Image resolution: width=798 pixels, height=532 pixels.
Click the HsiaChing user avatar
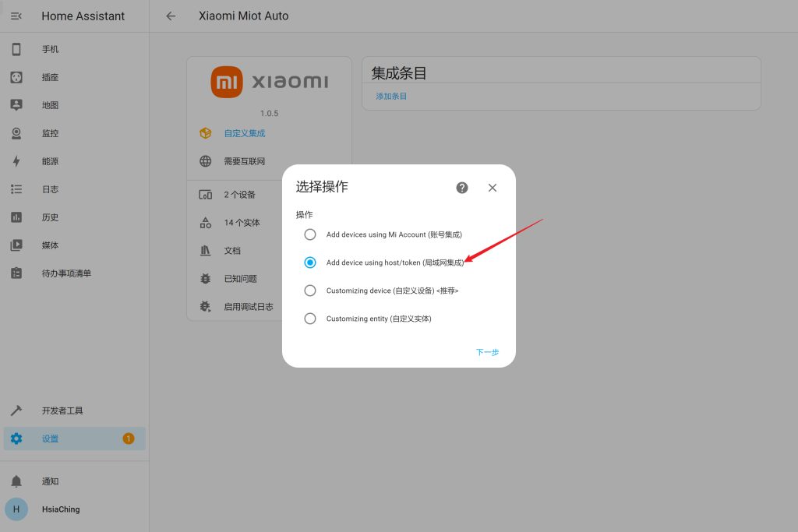pyautogui.click(x=16, y=509)
